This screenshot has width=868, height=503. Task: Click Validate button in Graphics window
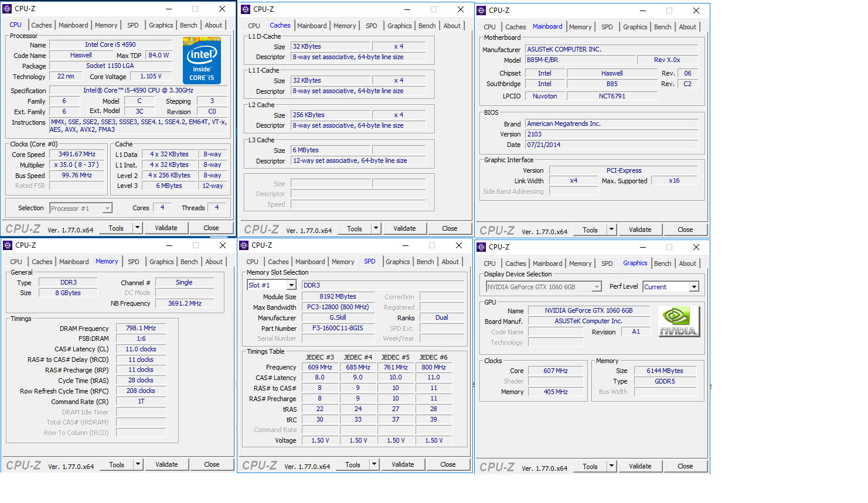point(640,467)
